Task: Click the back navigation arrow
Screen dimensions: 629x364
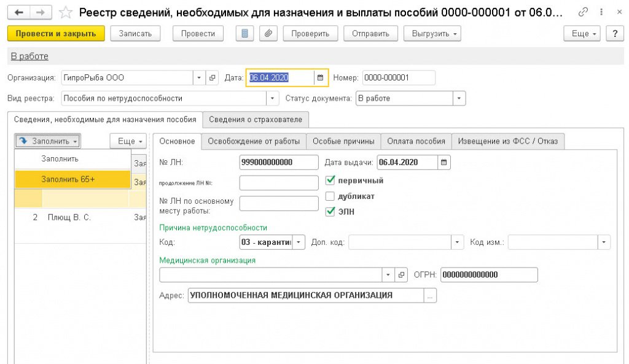Action: (x=19, y=12)
